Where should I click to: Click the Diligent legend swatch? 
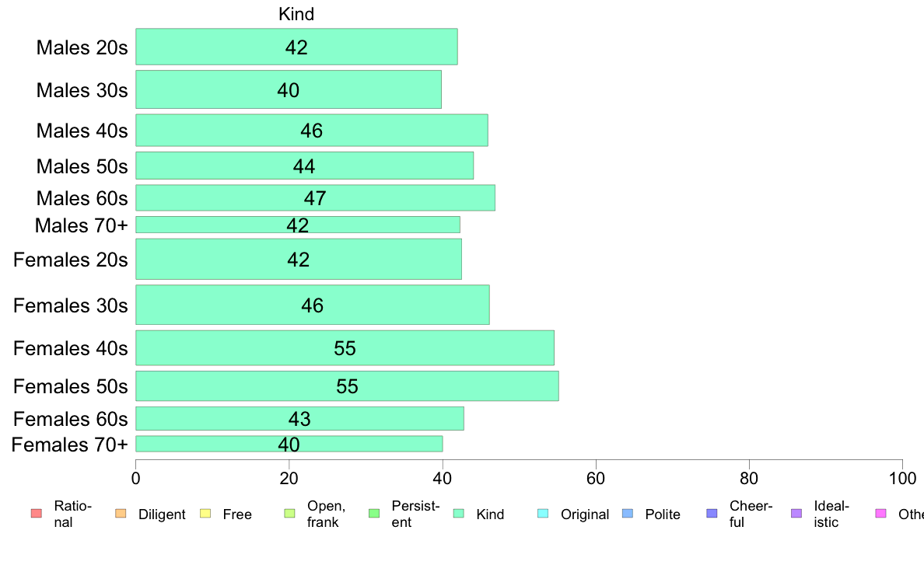pyautogui.click(x=121, y=514)
